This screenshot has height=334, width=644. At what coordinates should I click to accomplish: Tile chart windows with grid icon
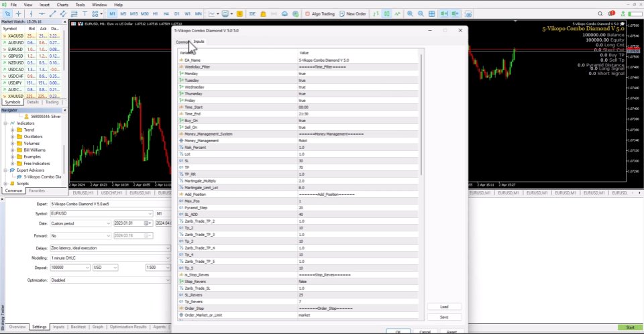(x=431, y=13)
